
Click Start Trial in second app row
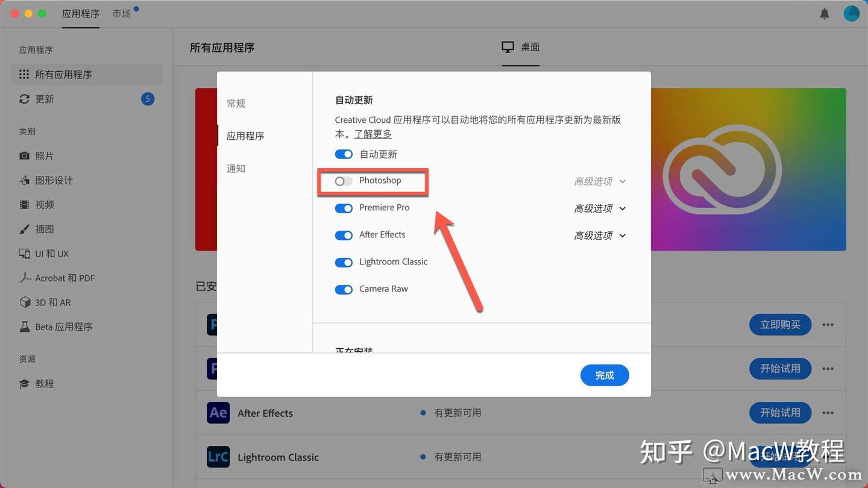(780, 368)
